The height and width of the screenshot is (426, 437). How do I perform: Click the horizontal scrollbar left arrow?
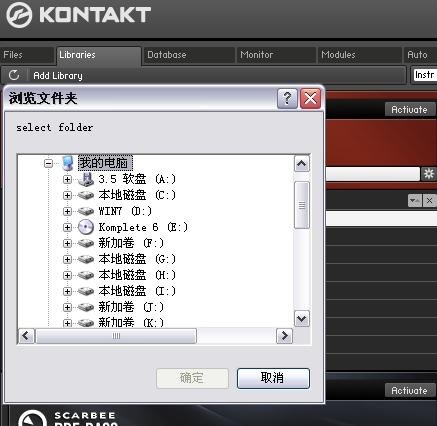pos(26,336)
